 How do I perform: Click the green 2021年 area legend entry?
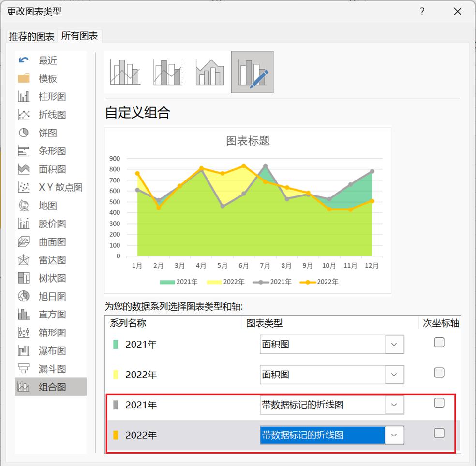click(x=178, y=282)
